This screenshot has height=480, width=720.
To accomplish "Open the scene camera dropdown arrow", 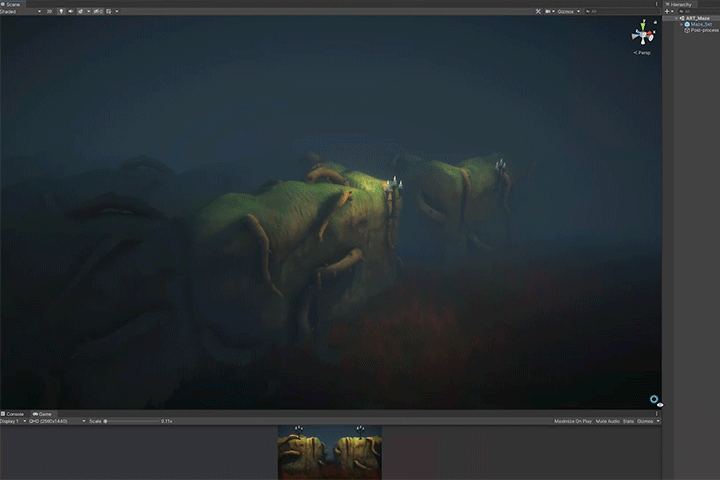I will tap(553, 11).
